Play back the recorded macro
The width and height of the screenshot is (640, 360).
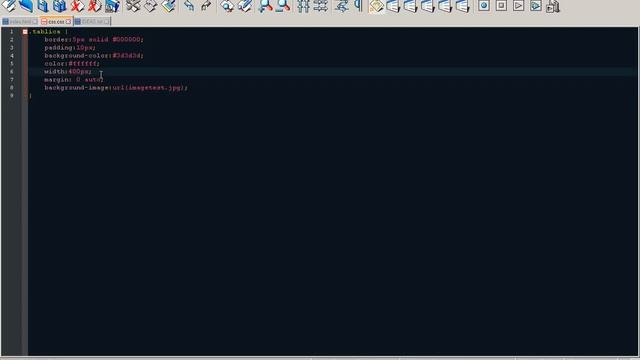(518, 6)
